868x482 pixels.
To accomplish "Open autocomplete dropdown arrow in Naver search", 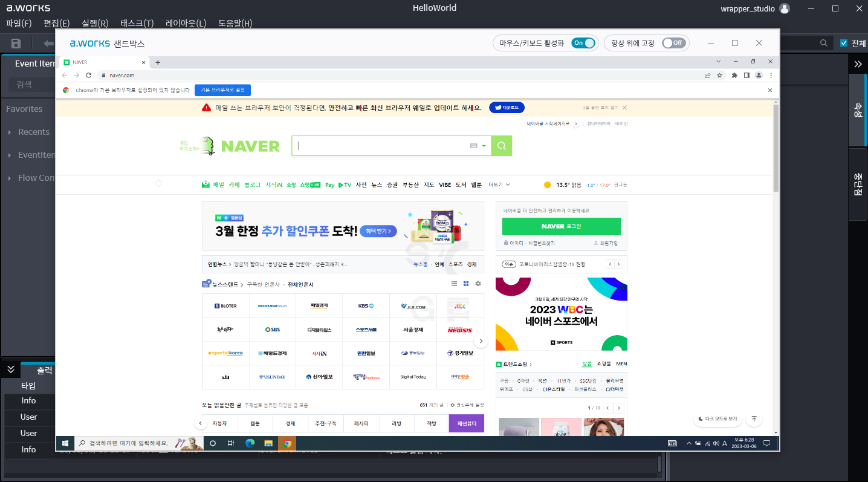I will 484,146.
